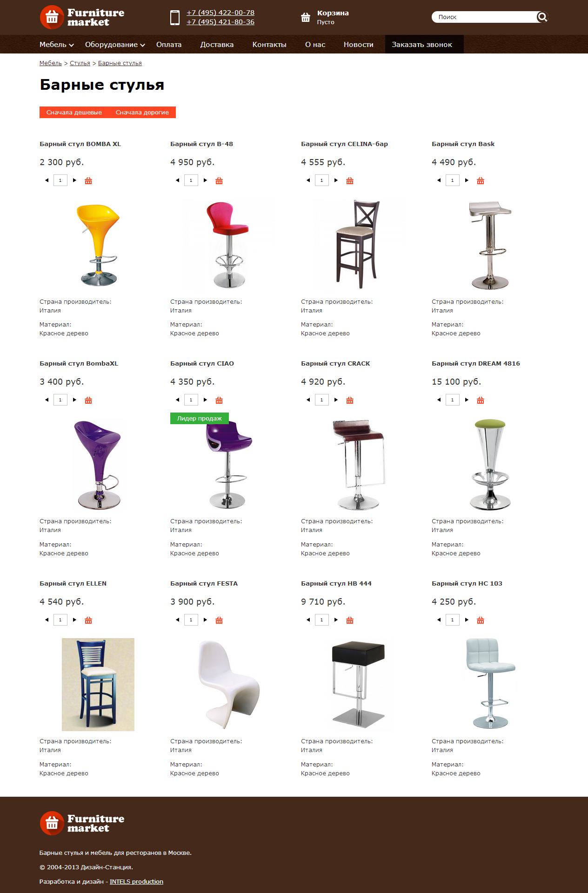588x893 pixels.
Task: Add DREAM 4816 stool to cart
Action: [x=481, y=400]
